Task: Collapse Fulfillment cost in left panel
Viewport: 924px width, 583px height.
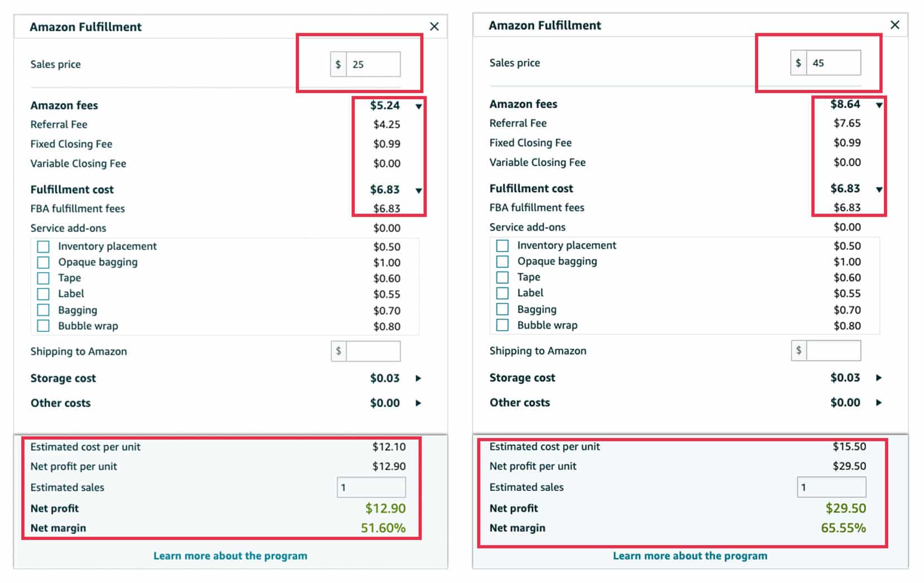Action: tap(418, 190)
